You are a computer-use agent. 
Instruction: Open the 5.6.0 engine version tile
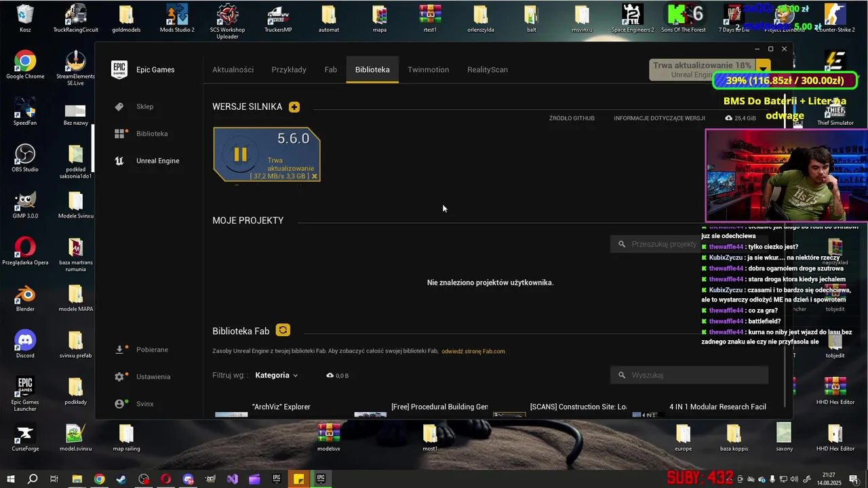tap(267, 154)
